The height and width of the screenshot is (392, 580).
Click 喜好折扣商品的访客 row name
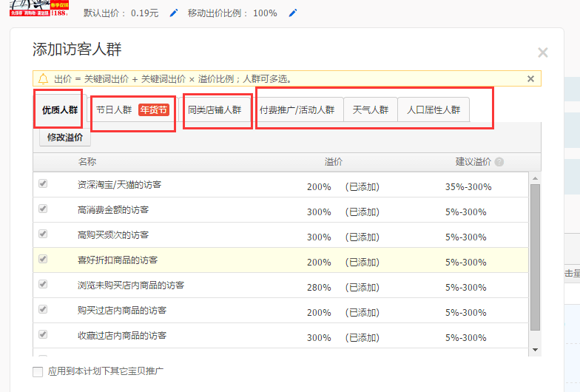coord(118,260)
